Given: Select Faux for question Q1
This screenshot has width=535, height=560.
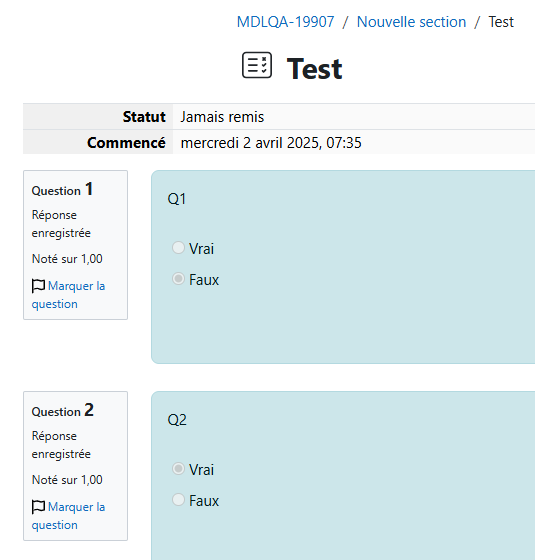Looking at the screenshot, I should coord(178,279).
